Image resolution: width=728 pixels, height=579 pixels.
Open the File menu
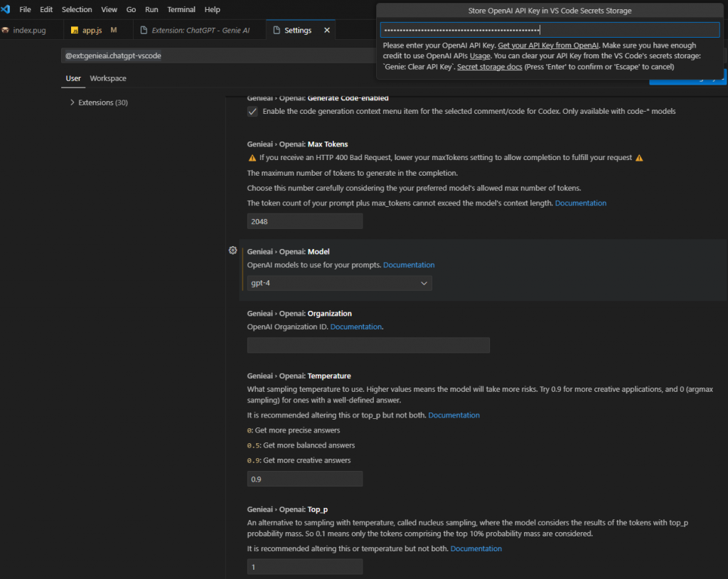tap(25, 9)
